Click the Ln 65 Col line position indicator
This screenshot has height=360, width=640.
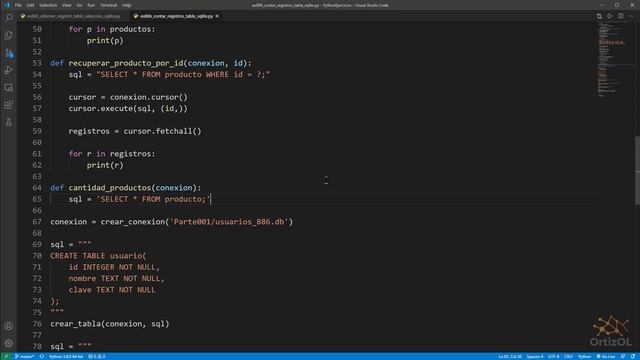pyautogui.click(x=509, y=356)
